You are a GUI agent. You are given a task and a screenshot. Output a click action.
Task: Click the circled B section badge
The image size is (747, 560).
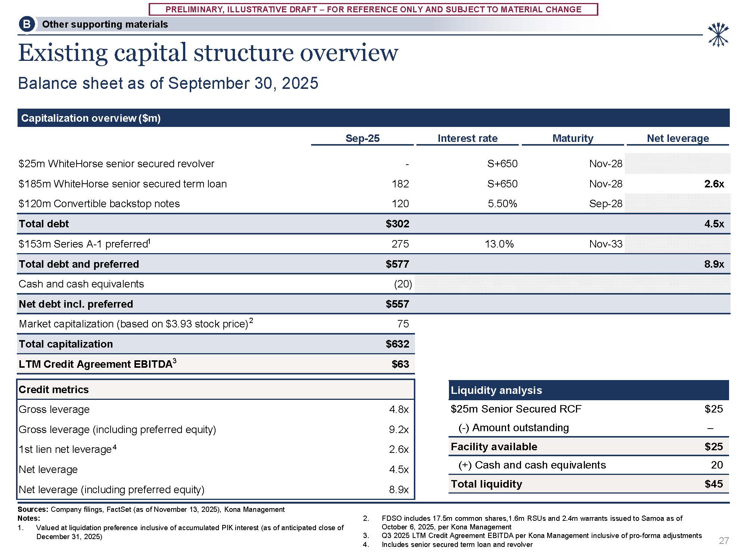point(27,24)
